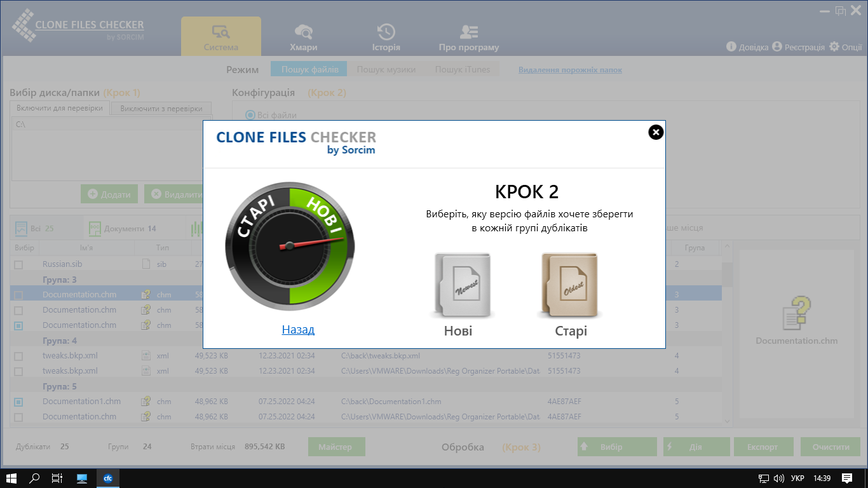This screenshot has width=868, height=488.
Task: Select Група: 4 header row
Action: point(366,341)
